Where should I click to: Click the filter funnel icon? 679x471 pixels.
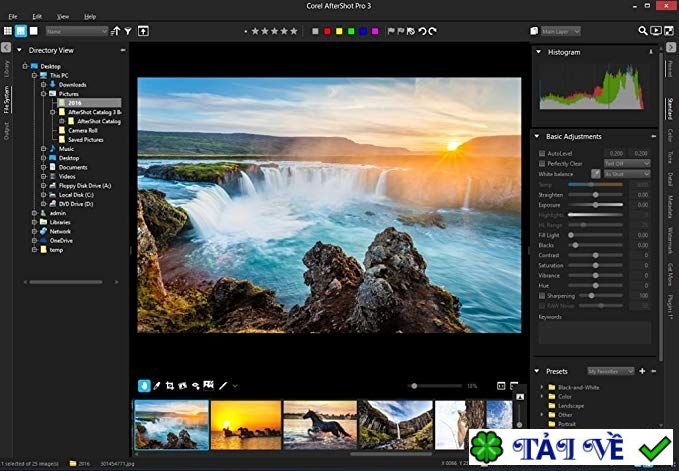[129, 31]
